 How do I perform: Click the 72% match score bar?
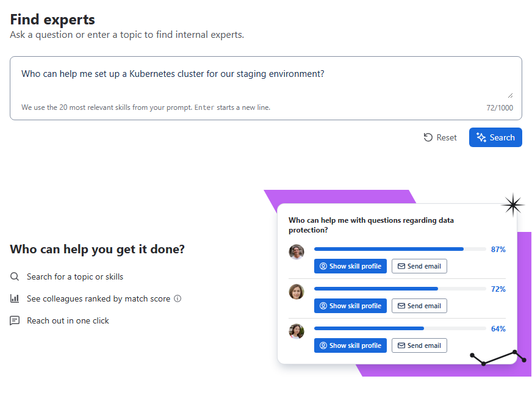[x=400, y=289]
